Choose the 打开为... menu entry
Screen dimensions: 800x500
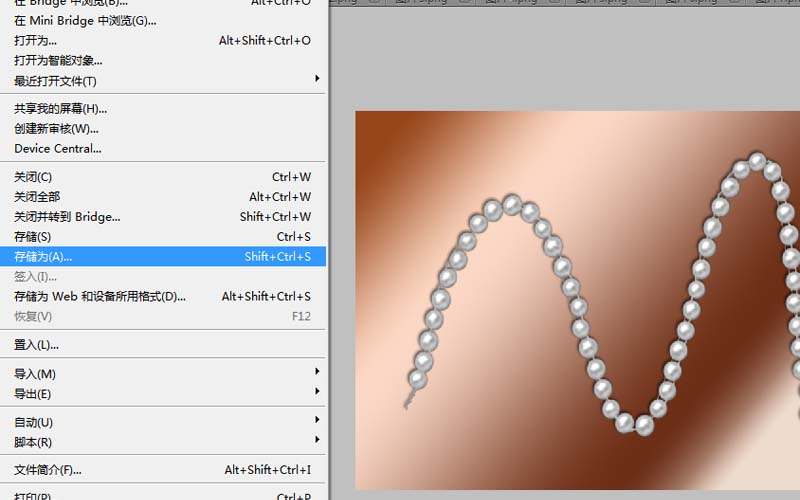click(163, 40)
